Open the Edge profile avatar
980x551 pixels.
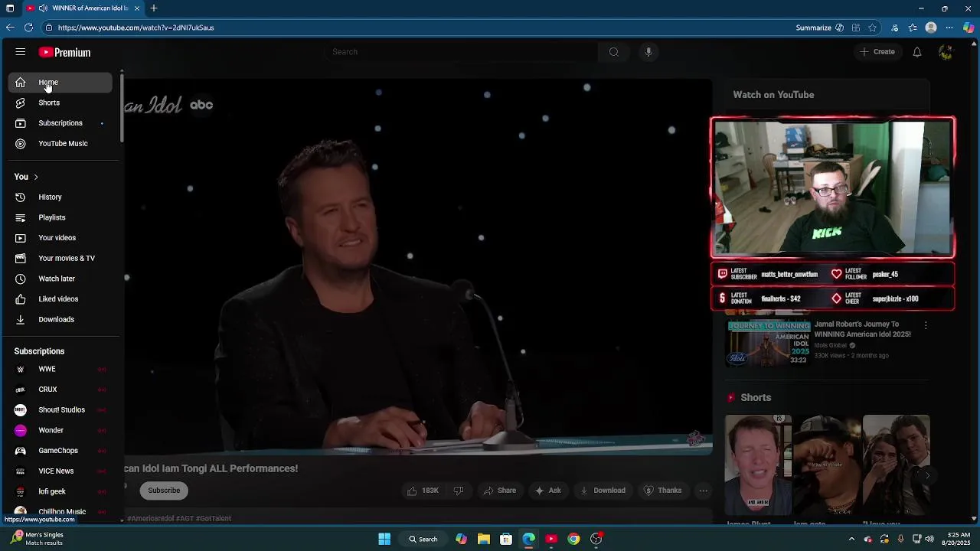(931, 28)
